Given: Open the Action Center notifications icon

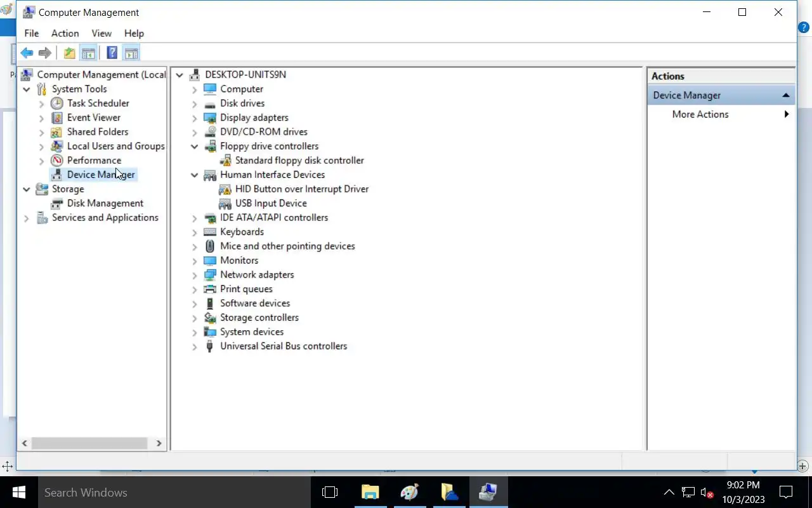Looking at the screenshot, I should (786, 492).
